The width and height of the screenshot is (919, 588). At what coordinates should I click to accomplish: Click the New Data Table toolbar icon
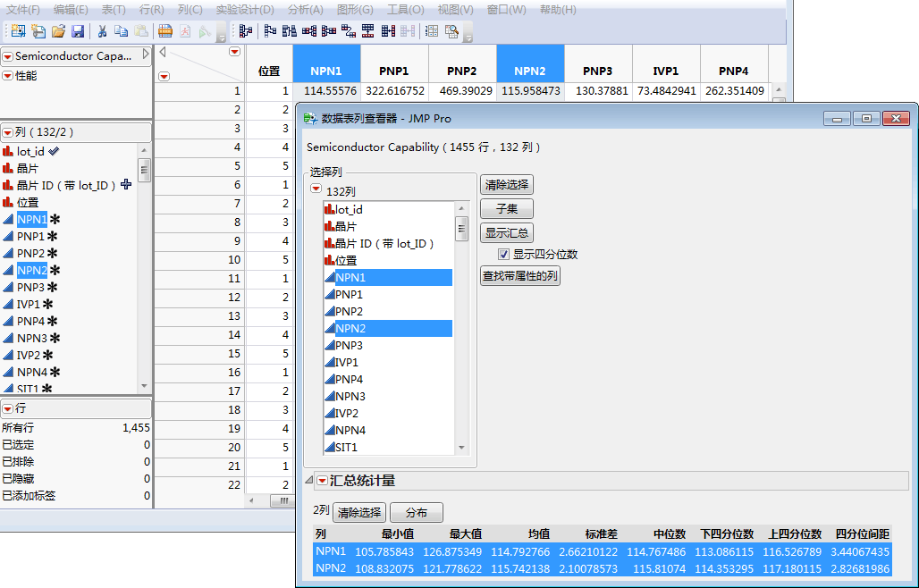tap(17, 31)
